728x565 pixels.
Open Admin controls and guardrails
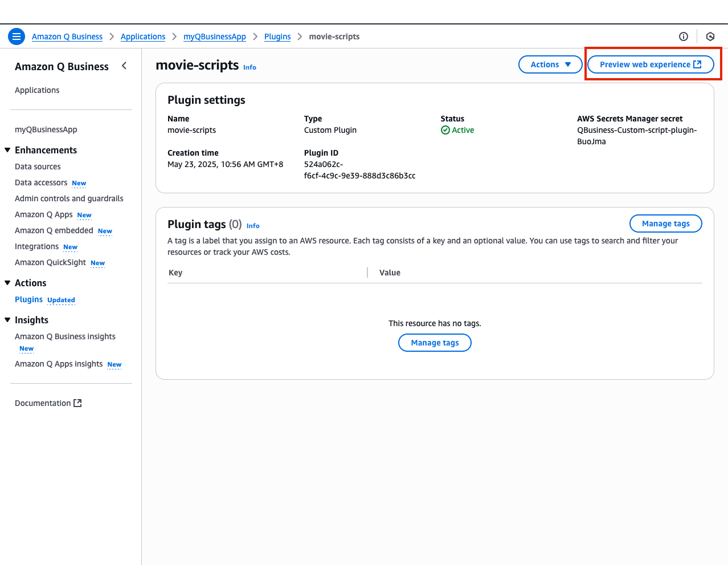(x=69, y=198)
